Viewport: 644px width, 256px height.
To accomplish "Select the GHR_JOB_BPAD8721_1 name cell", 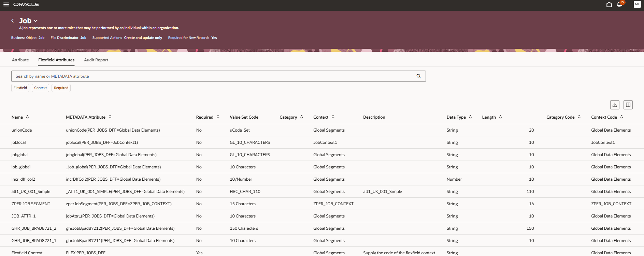I will [34, 241].
